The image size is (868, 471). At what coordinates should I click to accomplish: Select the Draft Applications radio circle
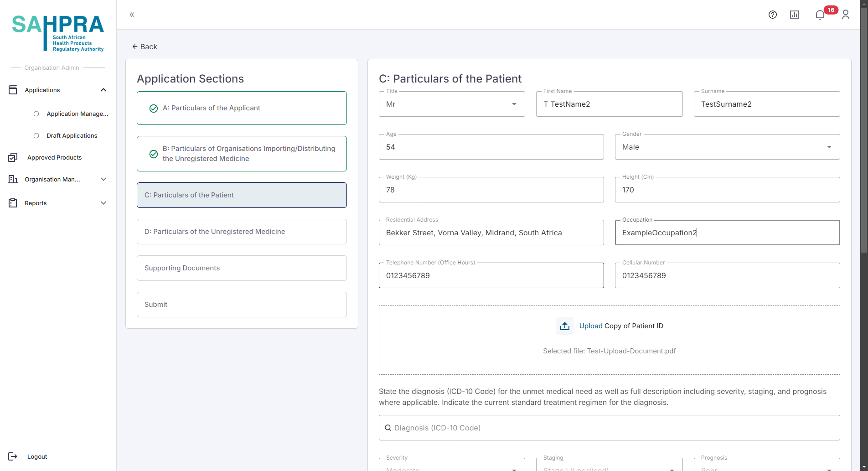click(36, 135)
